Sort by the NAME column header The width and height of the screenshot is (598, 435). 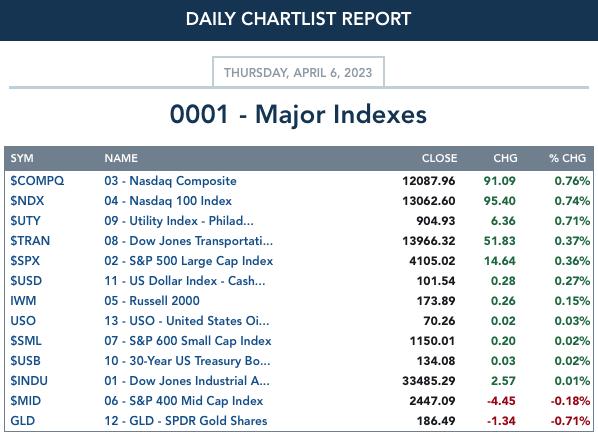click(121, 158)
